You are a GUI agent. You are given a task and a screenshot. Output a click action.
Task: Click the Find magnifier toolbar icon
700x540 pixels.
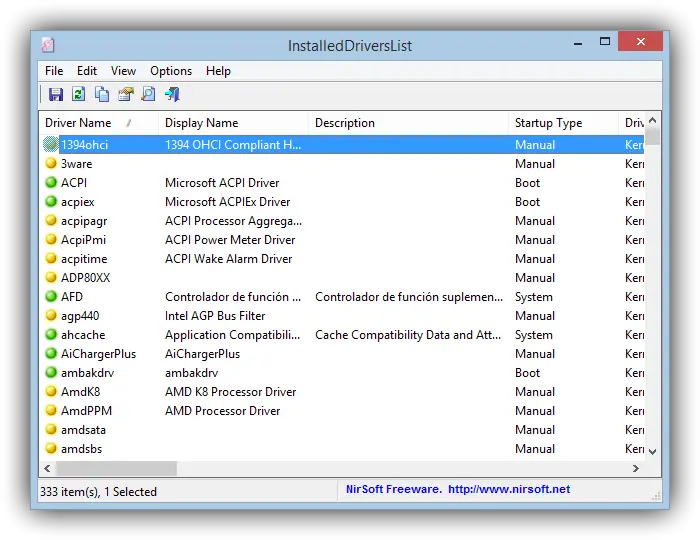148,94
